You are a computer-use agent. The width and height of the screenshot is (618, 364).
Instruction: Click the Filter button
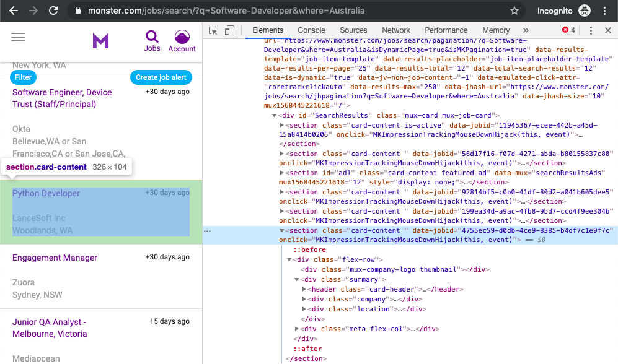(x=24, y=77)
